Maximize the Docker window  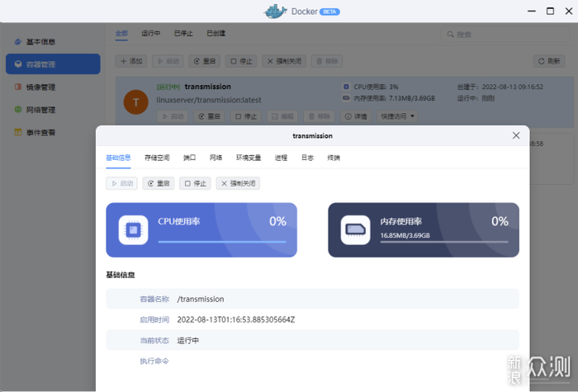(550, 11)
